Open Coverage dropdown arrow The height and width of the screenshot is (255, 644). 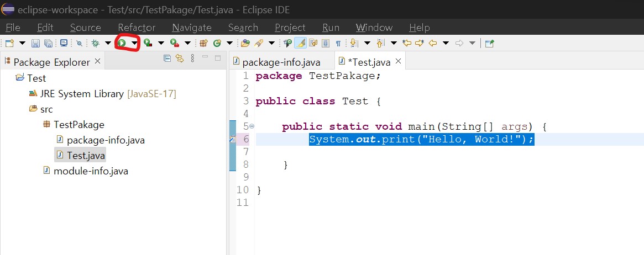point(161,43)
